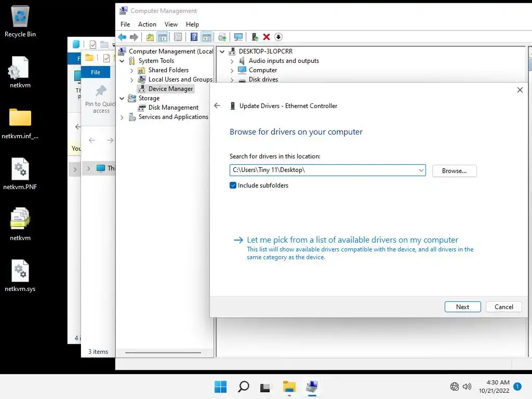Click the Update device driver gear toolbar icon

(222, 37)
